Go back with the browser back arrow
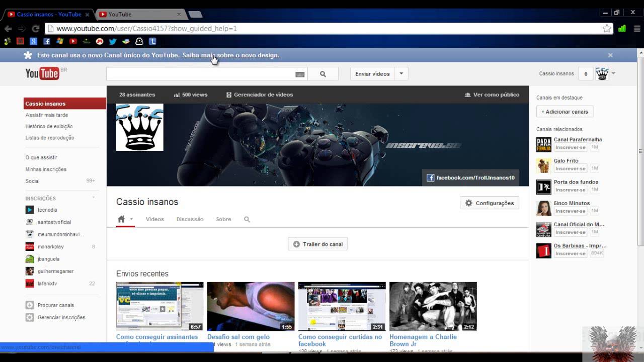The width and height of the screenshot is (644, 362). pyautogui.click(x=8, y=29)
